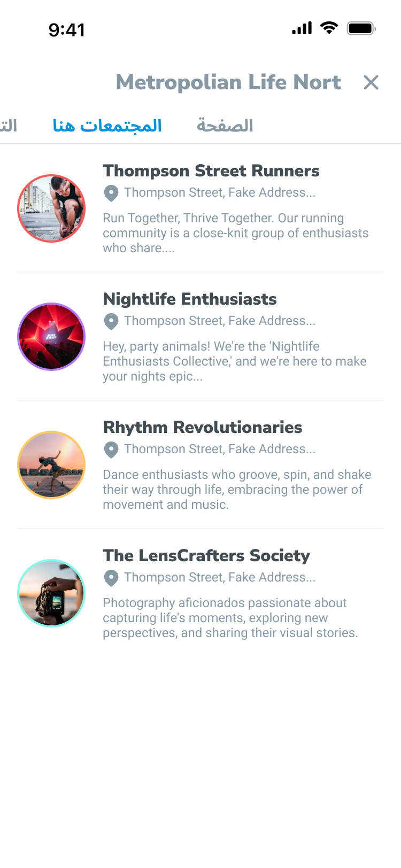Viewport: 401px width, 868px height.
Task: Open Nightlife Enthusiasts red club avatar
Action: click(51, 337)
